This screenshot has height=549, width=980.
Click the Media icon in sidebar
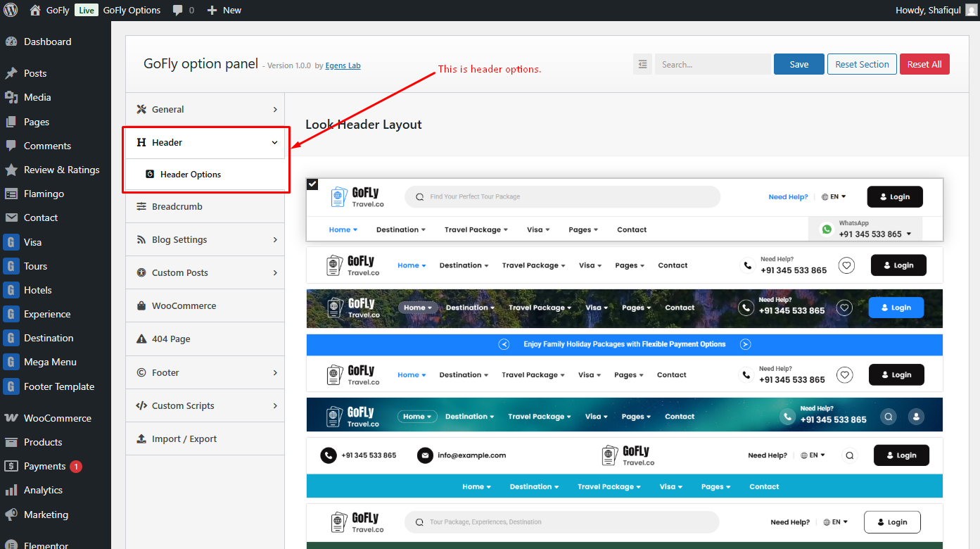coord(11,97)
